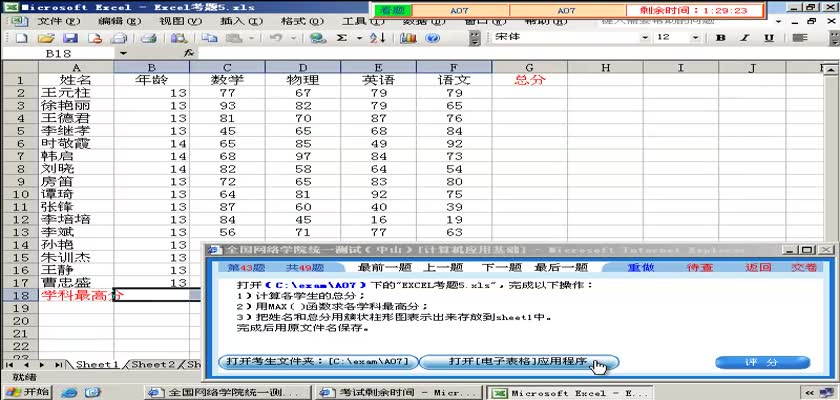Click the 评分 button

pos(762,363)
